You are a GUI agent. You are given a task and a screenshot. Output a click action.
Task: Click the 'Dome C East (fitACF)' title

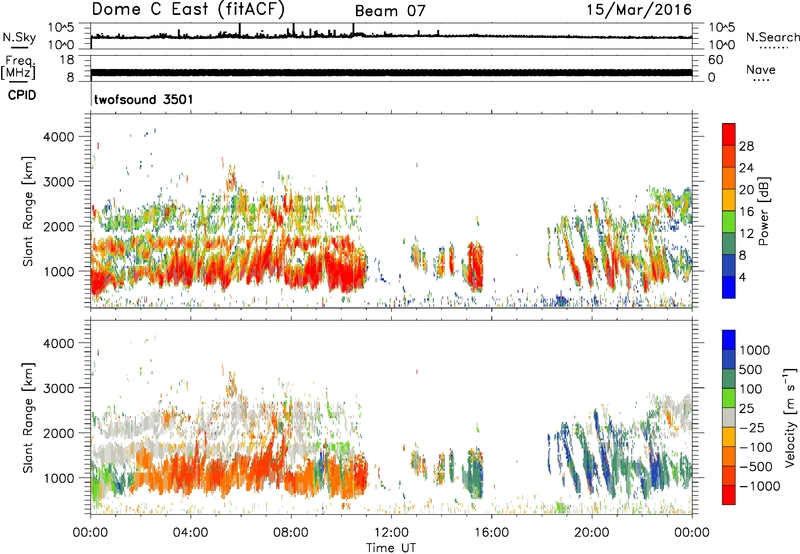click(188, 9)
